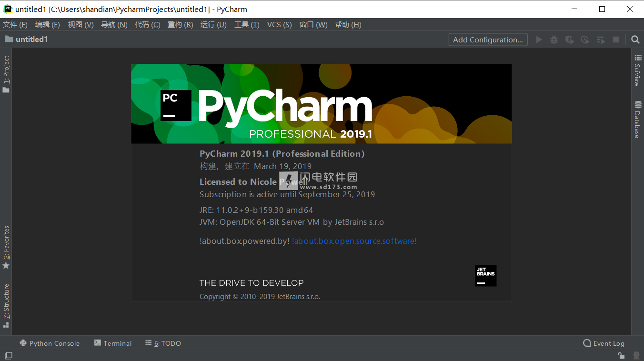The width and height of the screenshot is (644, 361).
Task: Click the Hector inspector icon in status bar
Action: point(636,355)
